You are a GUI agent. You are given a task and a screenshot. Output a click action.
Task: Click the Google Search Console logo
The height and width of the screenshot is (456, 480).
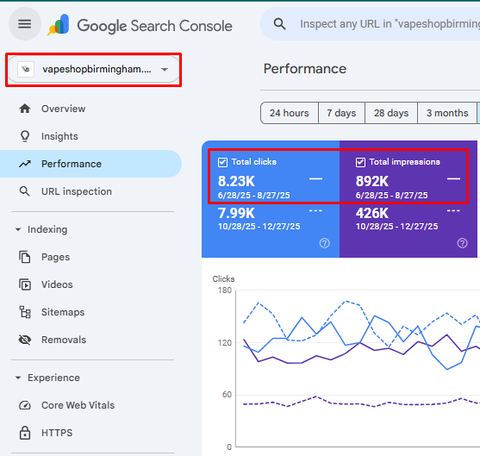coord(140,25)
